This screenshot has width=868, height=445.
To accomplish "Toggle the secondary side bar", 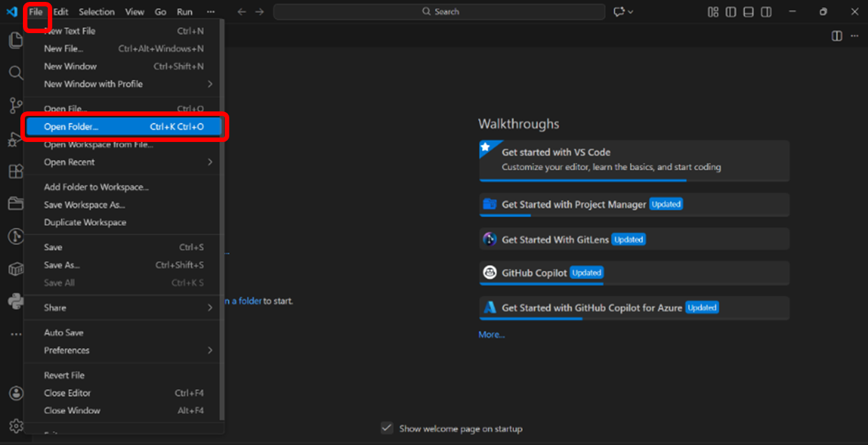I will click(767, 11).
